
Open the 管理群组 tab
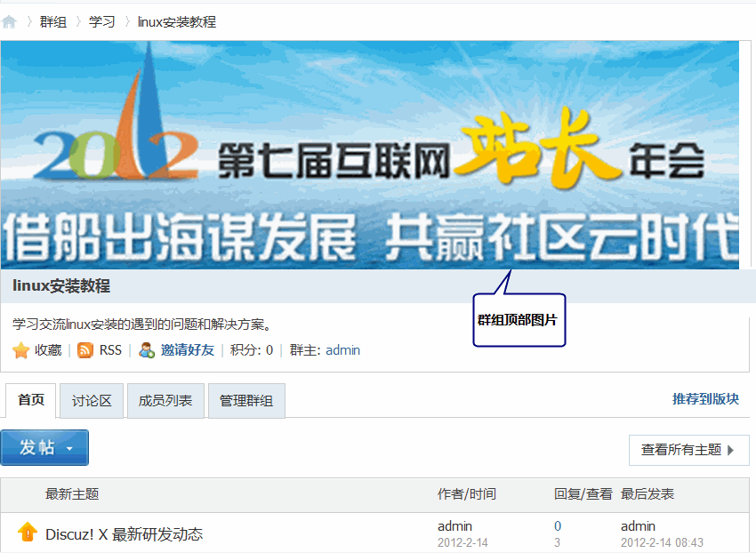tap(246, 401)
